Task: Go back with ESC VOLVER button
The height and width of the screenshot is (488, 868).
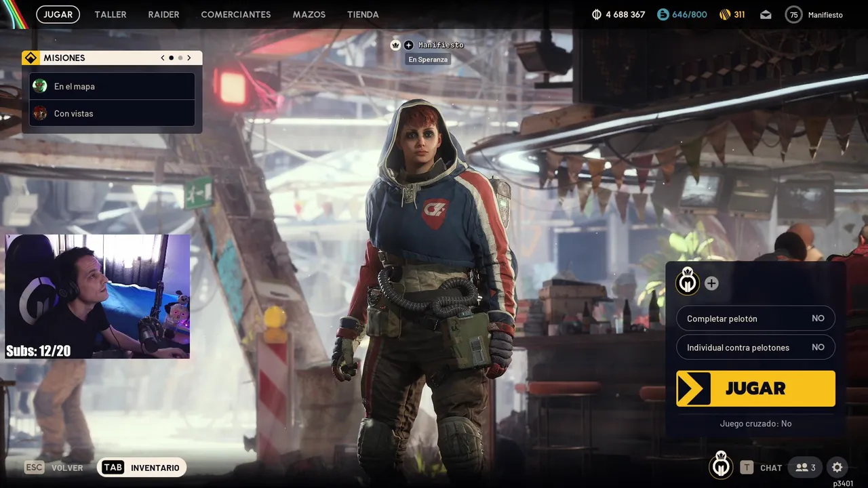Action: [54, 468]
